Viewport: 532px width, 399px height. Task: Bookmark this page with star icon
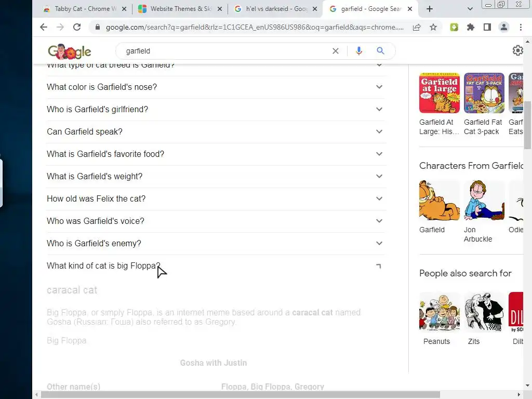pos(433,27)
